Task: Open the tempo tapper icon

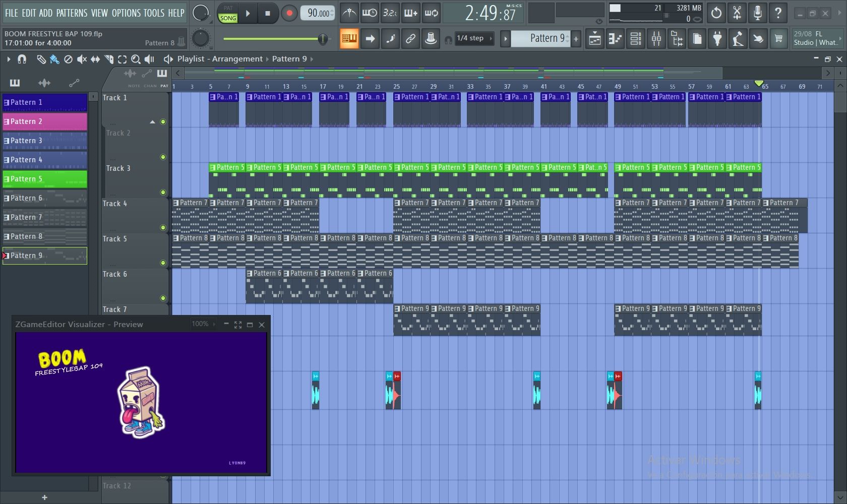Action: (x=738, y=38)
